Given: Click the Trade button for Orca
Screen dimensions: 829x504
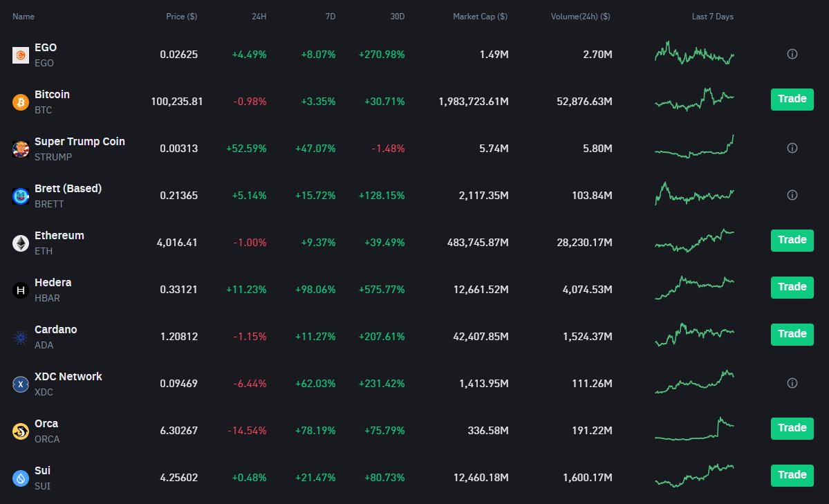Looking at the screenshot, I should (x=792, y=429).
